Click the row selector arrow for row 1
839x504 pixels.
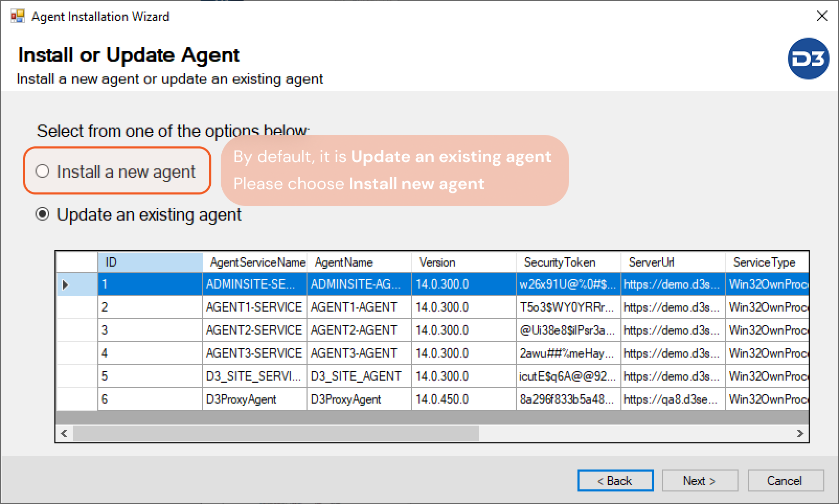[65, 285]
